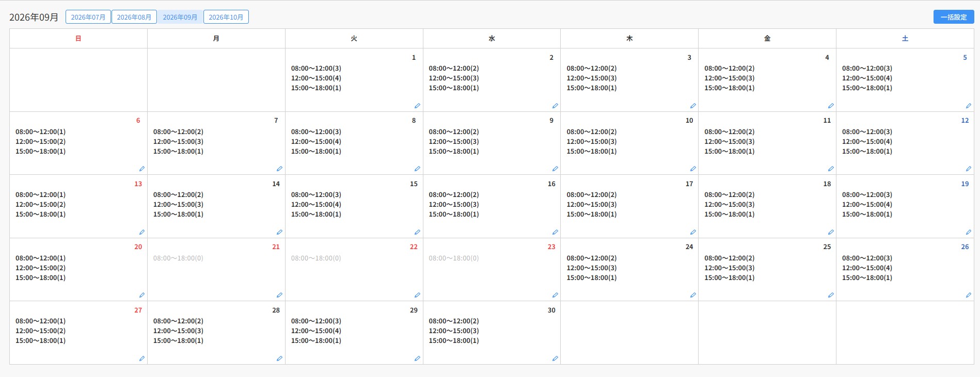Screen dimensions: 980x377
Task: Switch to the 2026年07月 tab
Action: 88,17
